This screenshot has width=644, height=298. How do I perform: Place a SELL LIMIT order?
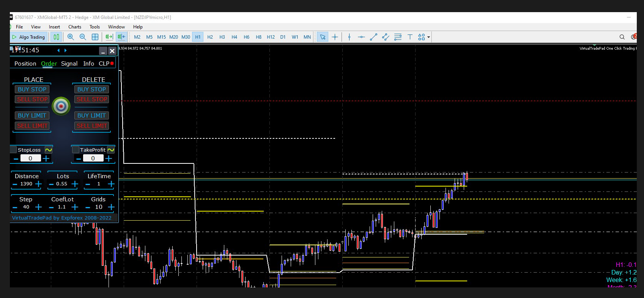(32, 126)
